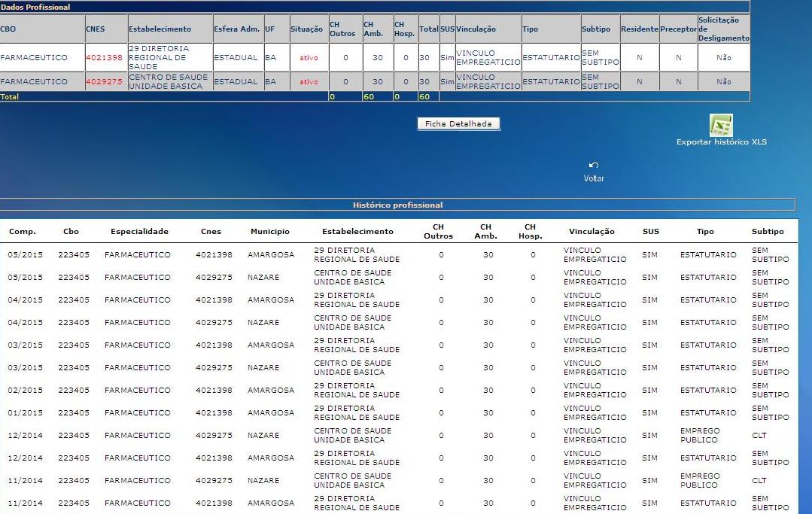Screen dimensions: 812x514
Task: Click the Vinculação header in history table
Action: [x=592, y=232]
